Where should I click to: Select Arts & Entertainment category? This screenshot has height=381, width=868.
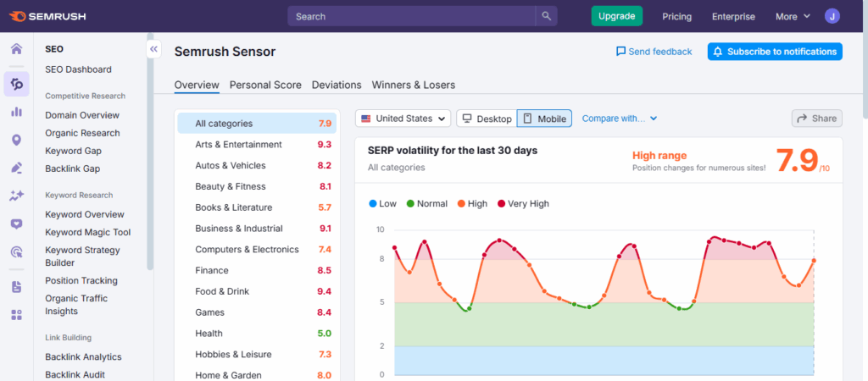(x=257, y=144)
